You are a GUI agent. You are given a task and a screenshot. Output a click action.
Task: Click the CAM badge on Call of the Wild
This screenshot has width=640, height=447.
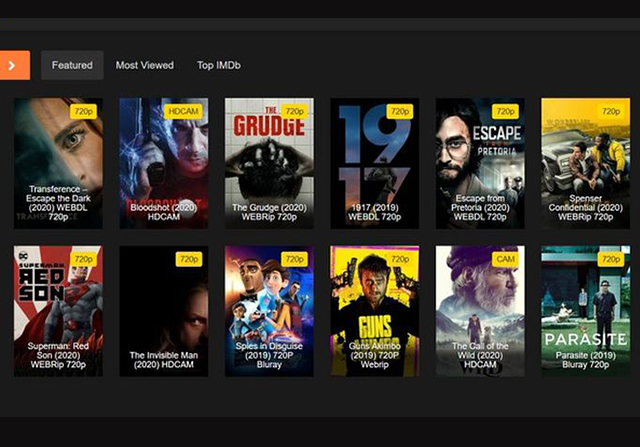click(505, 259)
